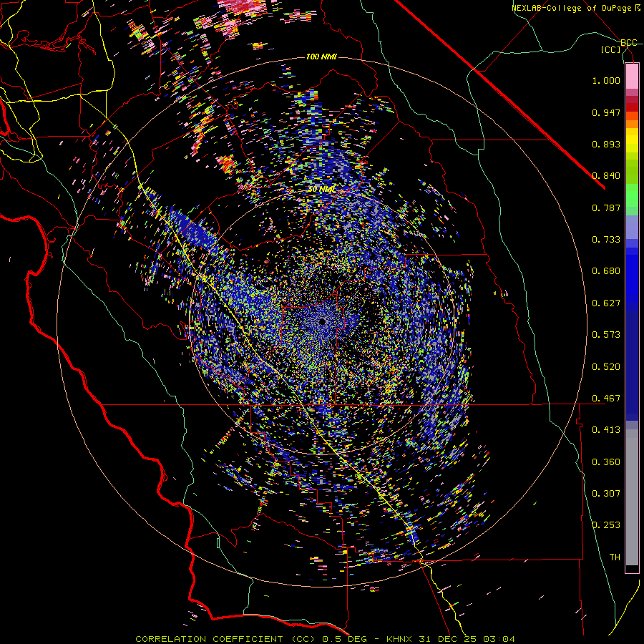This screenshot has height=644, width=644.
Task: Select the 0.787 legend value
Action: (x=606, y=208)
